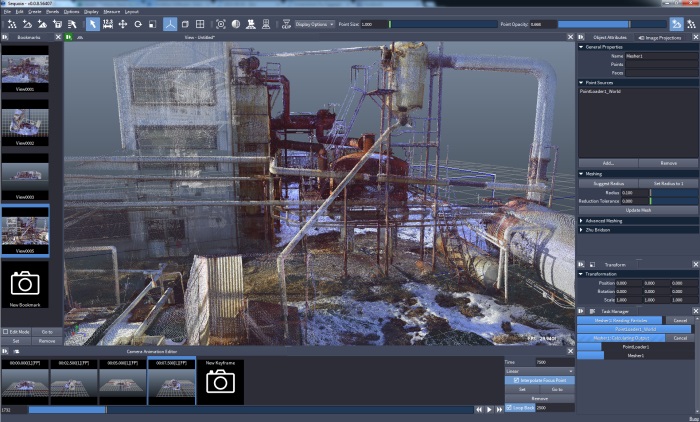Select the Rotate transform tool
This screenshot has width=700, height=422.
point(138,24)
